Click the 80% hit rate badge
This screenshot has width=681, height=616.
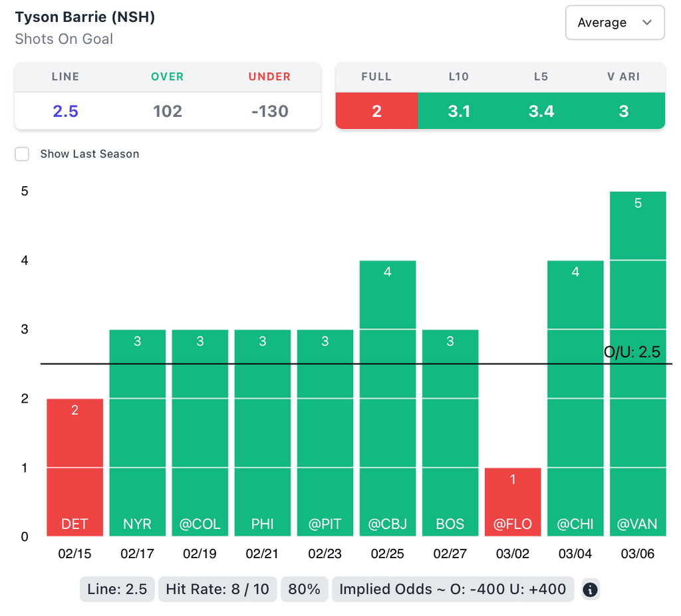[x=305, y=589]
